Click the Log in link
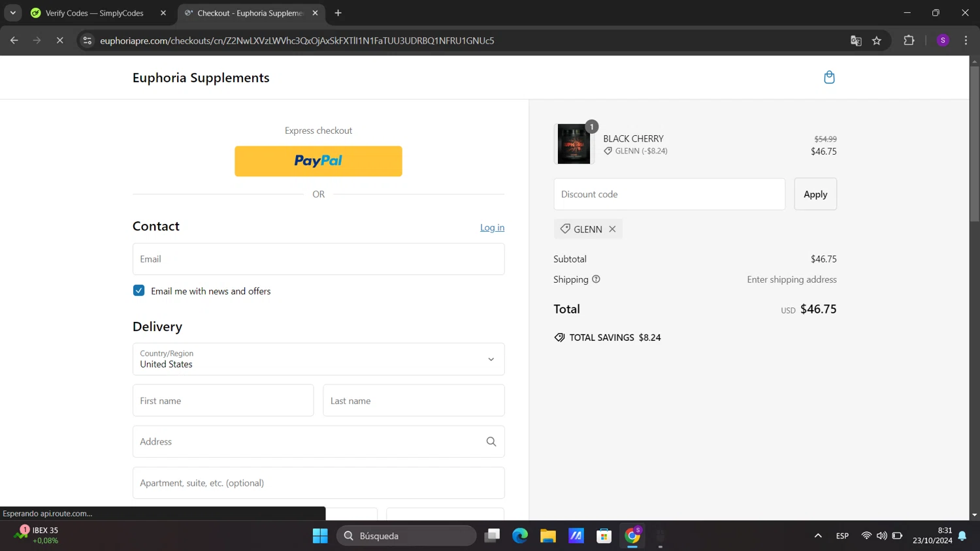Screen dimensions: 980x551 click(x=492, y=228)
